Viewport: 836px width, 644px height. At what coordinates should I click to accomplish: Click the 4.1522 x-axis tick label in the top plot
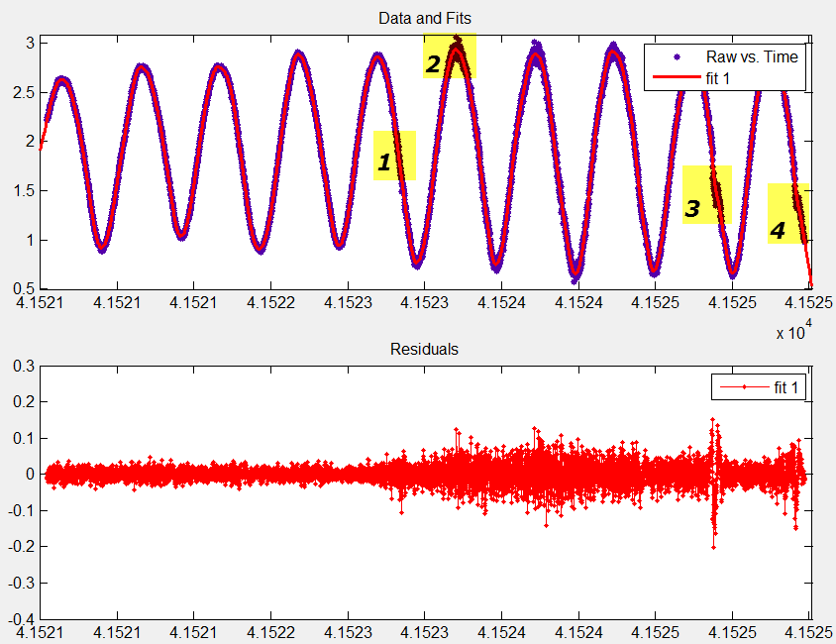pyautogui.click(x=269, y=298)
